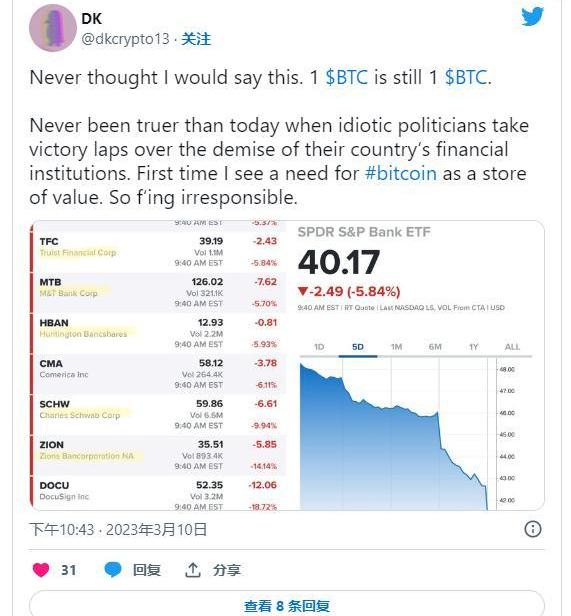This screenshot has height=616, width=571.
Task: Click the Twitter bird logo
Action: [532, 16]
